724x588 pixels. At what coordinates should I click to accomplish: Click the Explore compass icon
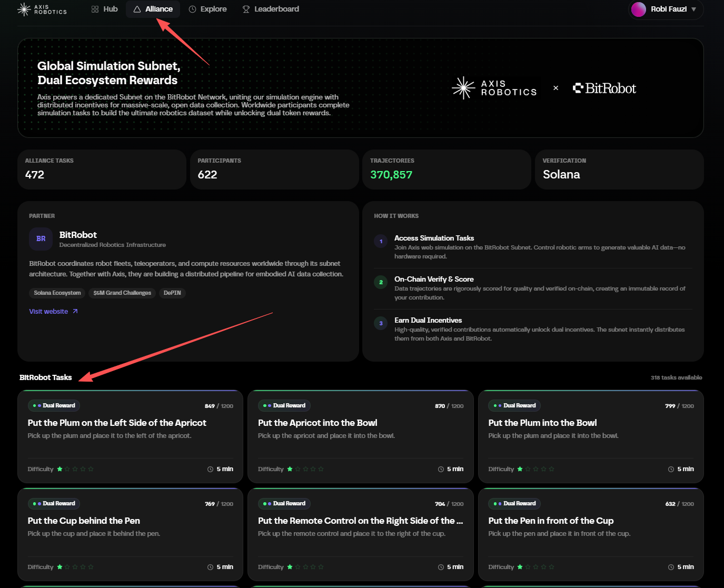pyautogui.click(x=192, y=9)
